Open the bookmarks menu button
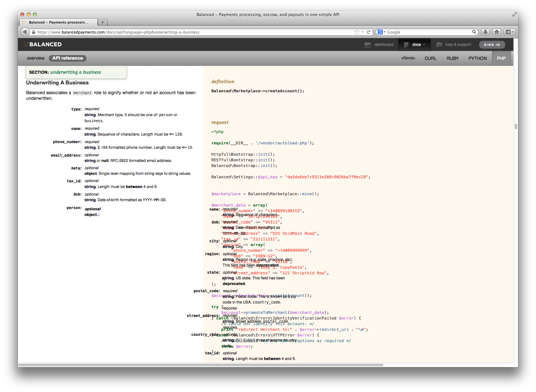This screenshot has width=536, height=392. (x=509, y=32)
